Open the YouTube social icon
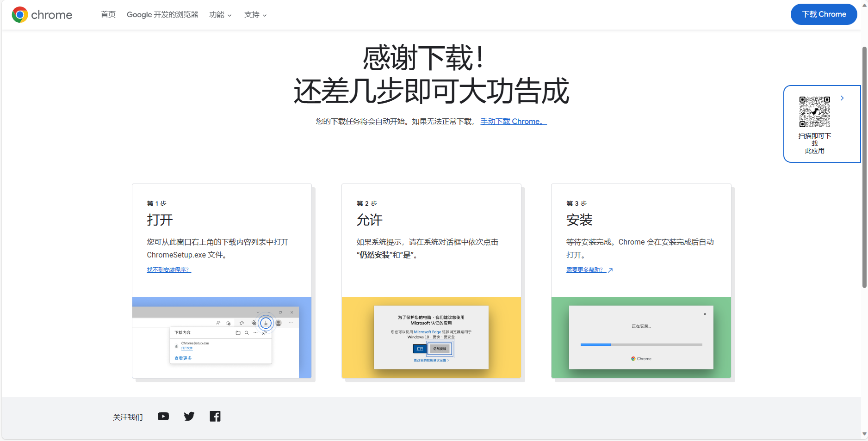The height and width of the screenshot is (441, 868). click(163, 416)
